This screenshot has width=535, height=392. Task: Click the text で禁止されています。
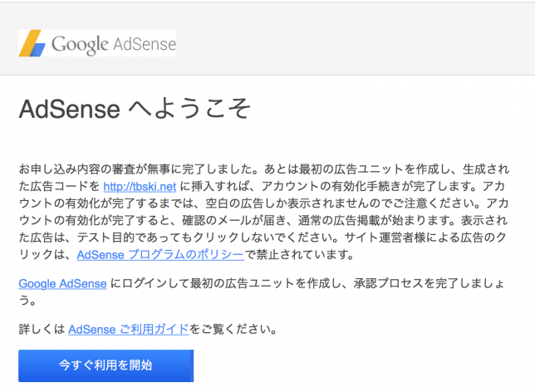300,255
